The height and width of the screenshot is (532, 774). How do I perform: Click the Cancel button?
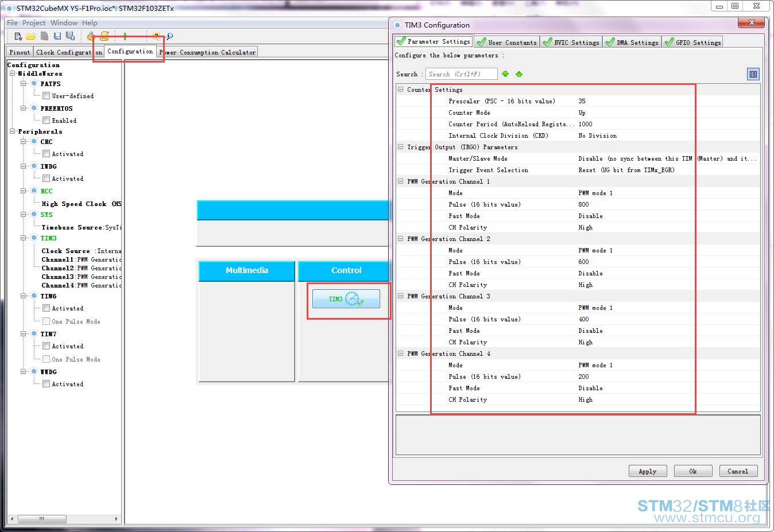tap(738, 471)
